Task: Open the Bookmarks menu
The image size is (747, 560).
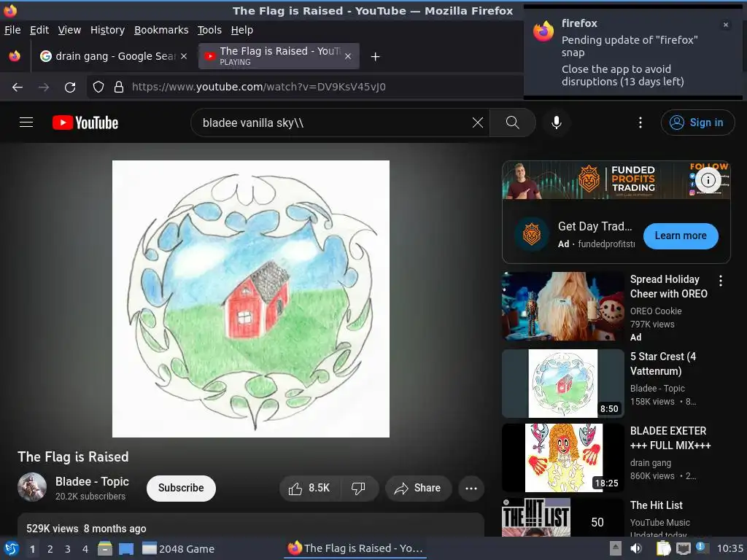Action: [x=161, y=30]
